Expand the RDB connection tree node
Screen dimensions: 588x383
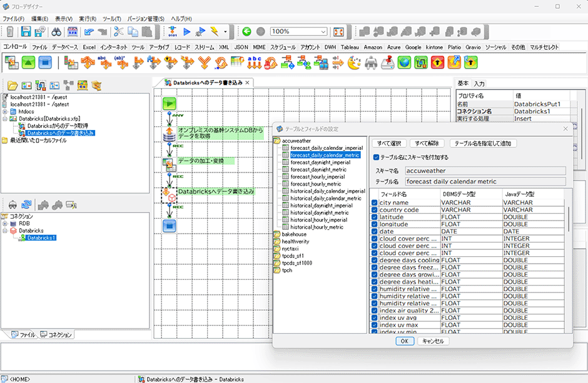pyautogui.click(x=5, y=223)
